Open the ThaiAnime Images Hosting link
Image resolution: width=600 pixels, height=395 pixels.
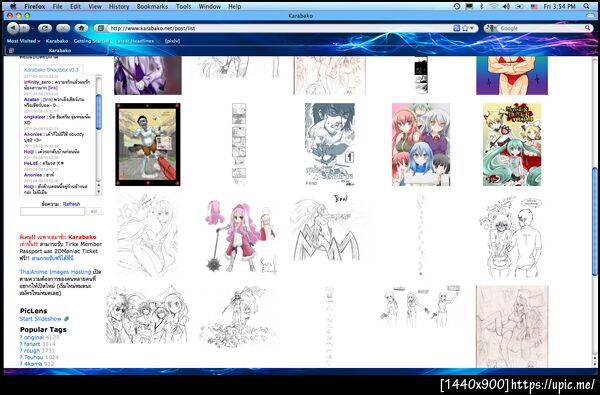pos(55,272)
